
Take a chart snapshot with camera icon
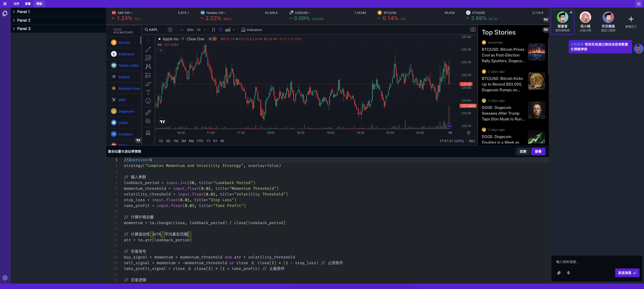click(473, 30)
